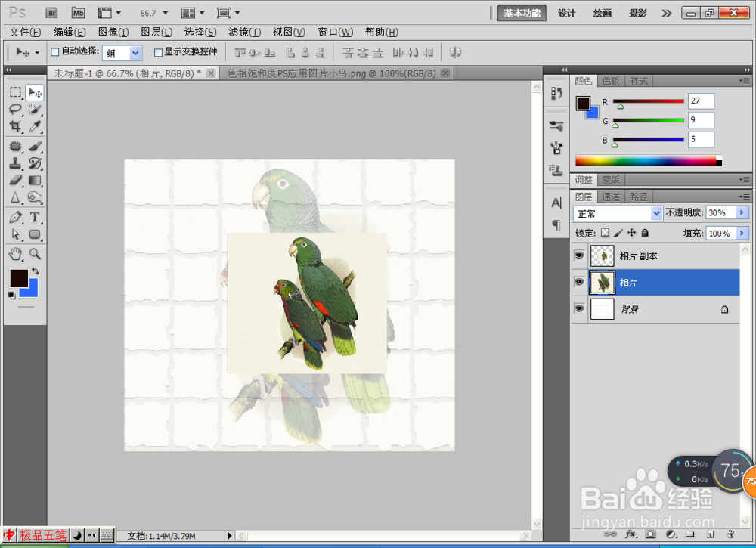Hide the 背景 layer
The height and width of the screenshot is (548, 756).
(x=579, y=308)
